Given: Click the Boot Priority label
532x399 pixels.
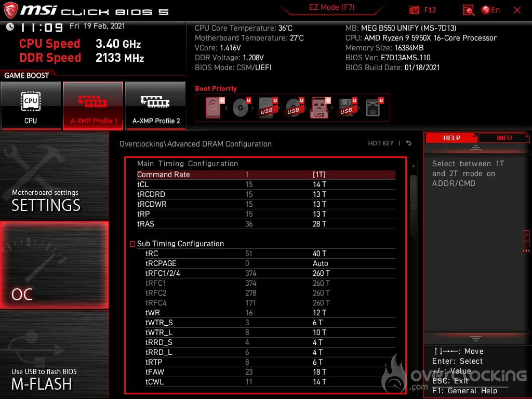Looking at the screenshot, I should point(216,88).
